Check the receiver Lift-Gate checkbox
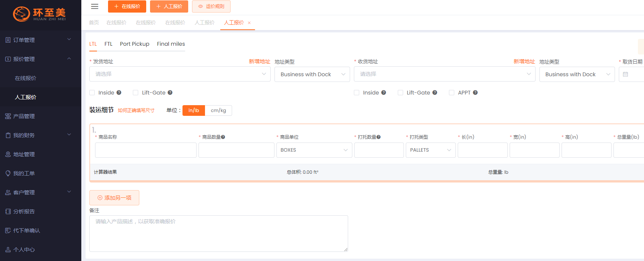This screenshot has height=261, width=644. click(x=400, y=93)
